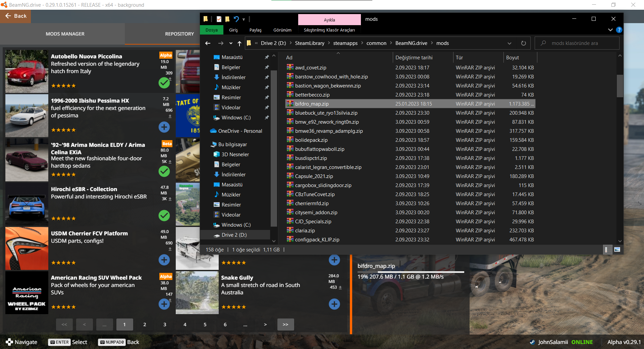This screenshot has height=349, width=644.
Task: Open the Paylaş ribbon tab
Action: click(x=255, y=30)
